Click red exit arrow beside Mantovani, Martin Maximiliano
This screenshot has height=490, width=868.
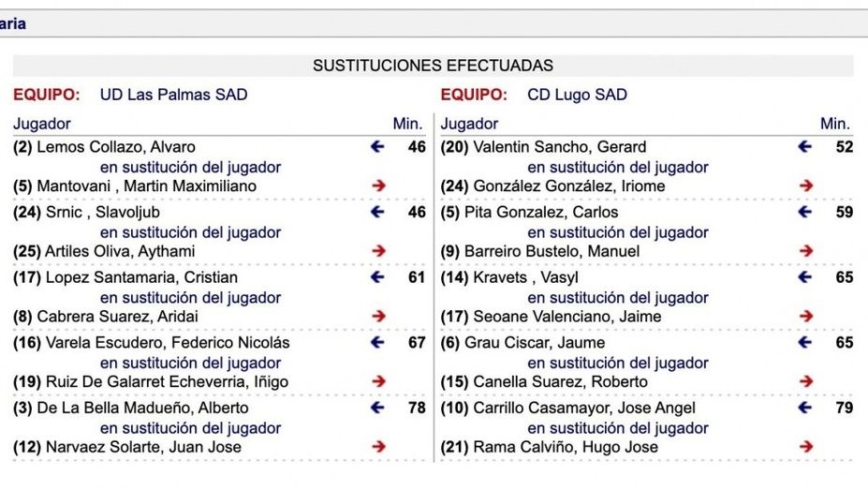tap(378, 186)
